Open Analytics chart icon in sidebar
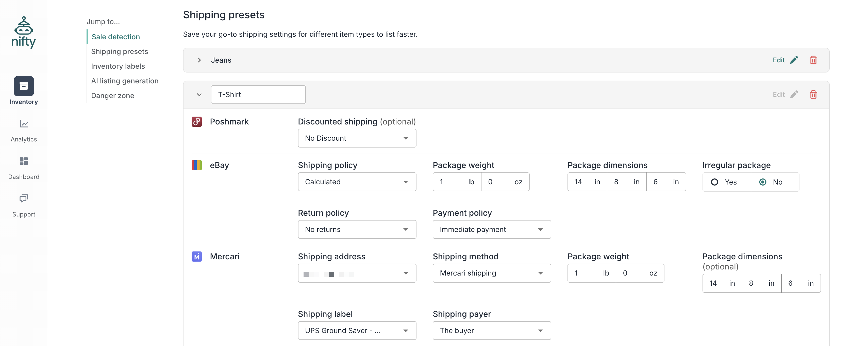The height and width of the screenshot is (346, 868). click(x=24, y=124)
